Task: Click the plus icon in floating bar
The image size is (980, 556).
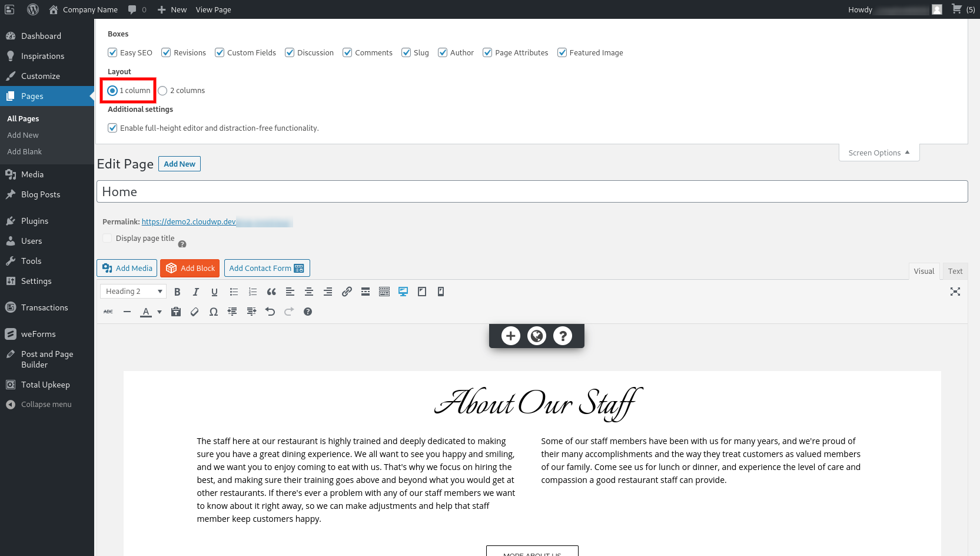Action: click(510, 336)
